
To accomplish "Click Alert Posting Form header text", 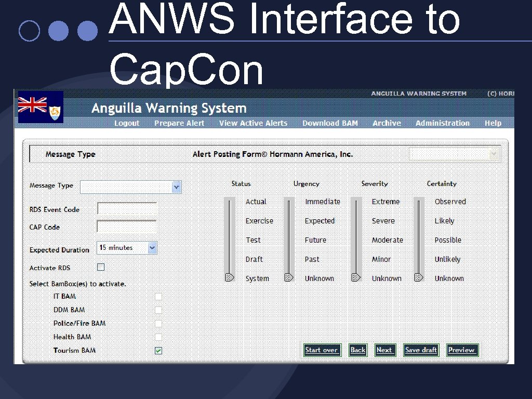I will tap(273, 154).
